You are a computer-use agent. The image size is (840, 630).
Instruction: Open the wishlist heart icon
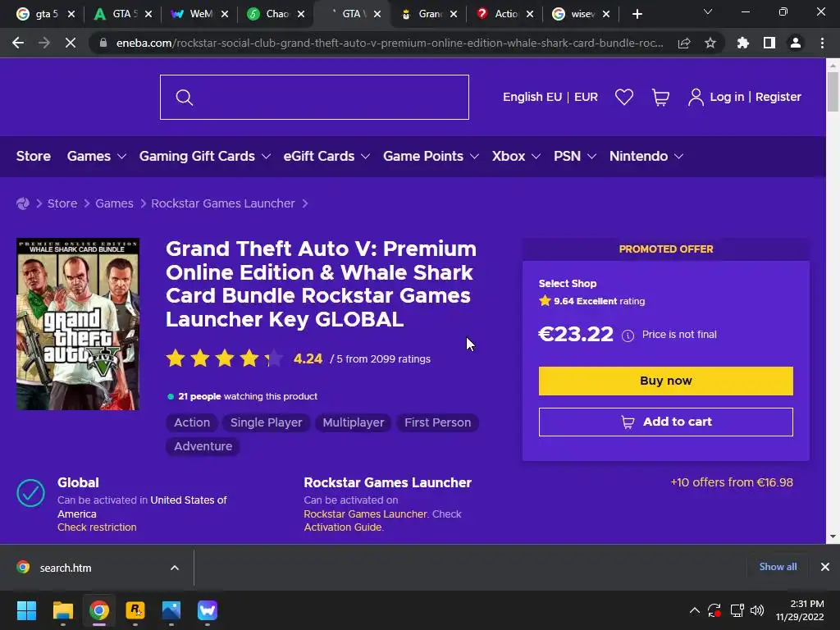coord(624,97)
